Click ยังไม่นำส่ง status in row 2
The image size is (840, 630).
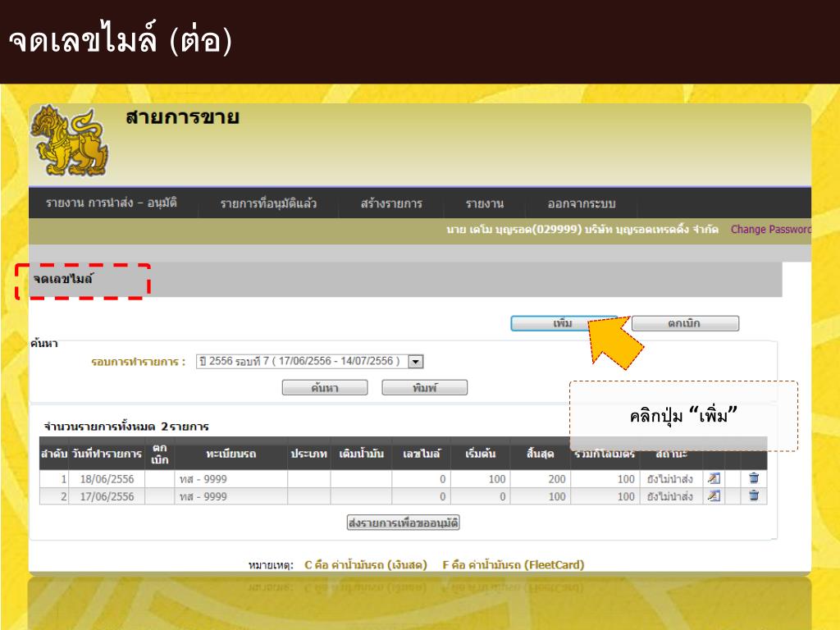click(x=669, y=496)
